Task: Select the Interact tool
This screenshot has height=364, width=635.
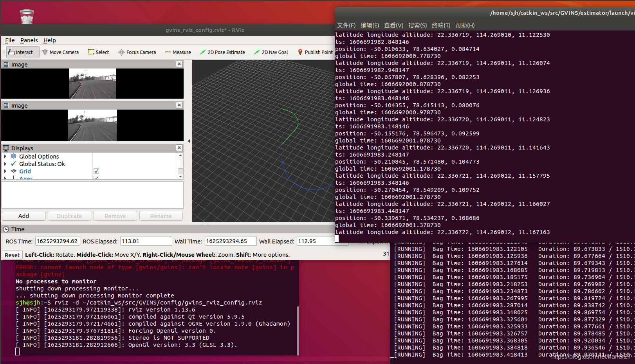Action: (x=23, y=52)
